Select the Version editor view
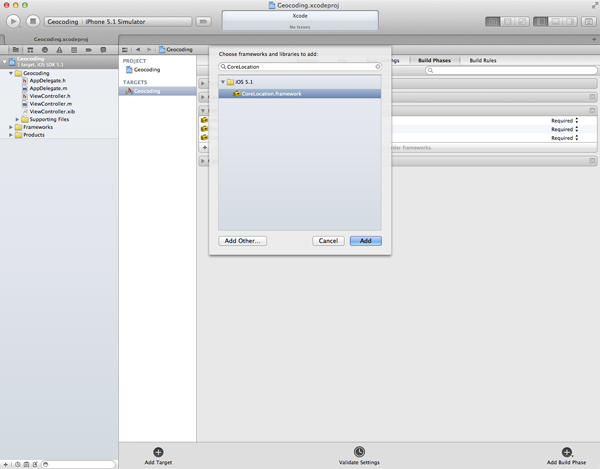 522,21
